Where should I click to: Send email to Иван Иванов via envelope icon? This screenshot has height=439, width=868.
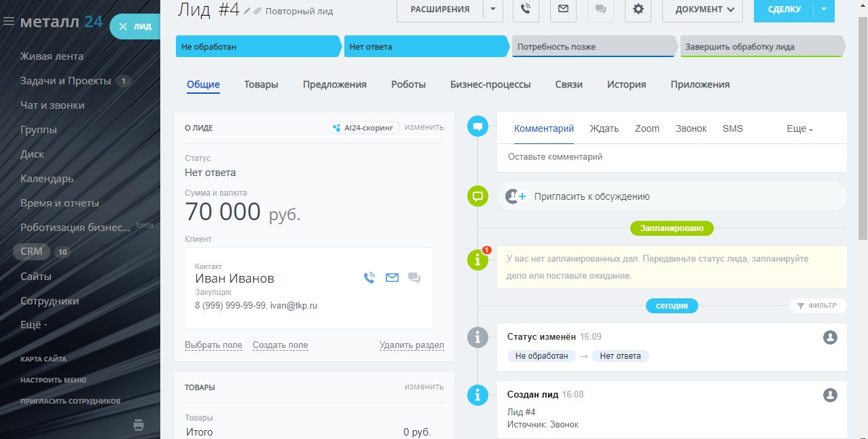point(392,277)
